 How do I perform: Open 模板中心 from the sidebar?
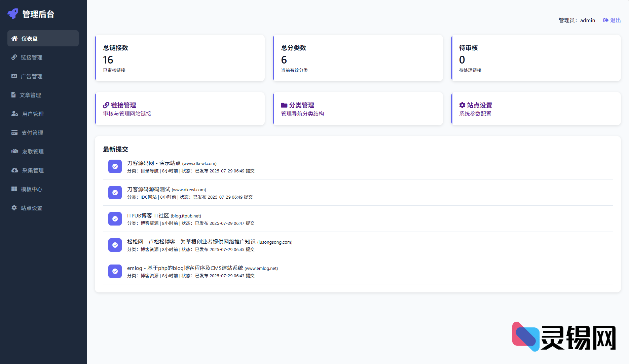(32, 189)
